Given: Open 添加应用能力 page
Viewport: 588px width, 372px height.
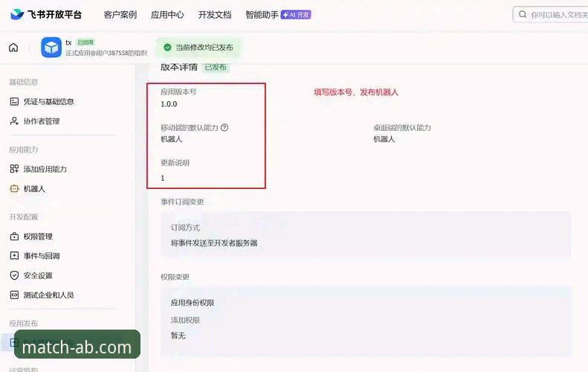Looking at the screenshot, I should click(45, 169).
